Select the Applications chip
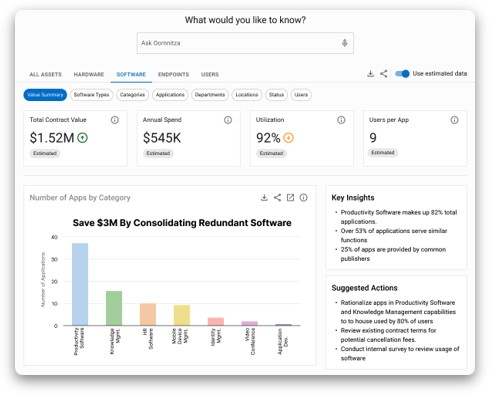 click(x=170, y=95)
